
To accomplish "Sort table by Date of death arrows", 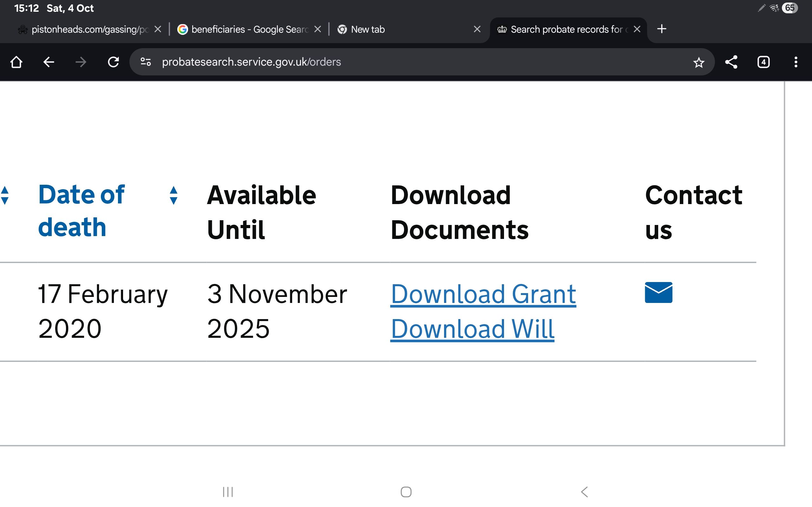I will pyautogui.click(x=174, y=195).
